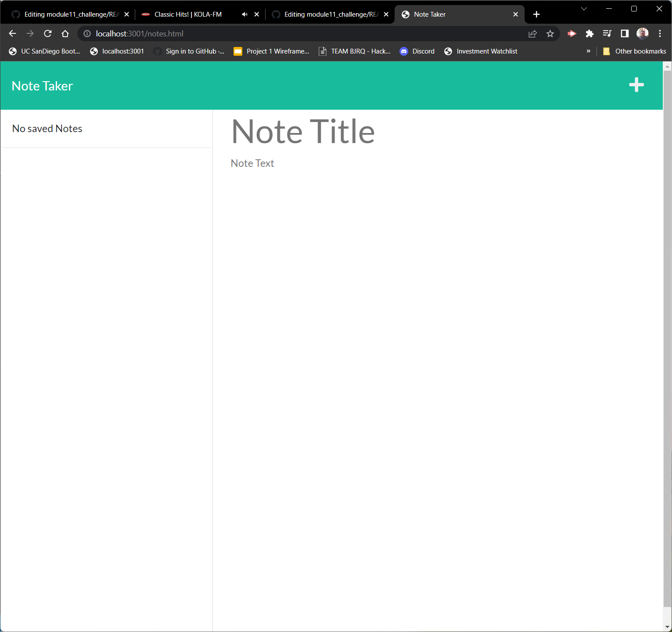Screen dimensions: 672x632
Task: Click the browser extensions puzzle icon
Action: point(589,33)
